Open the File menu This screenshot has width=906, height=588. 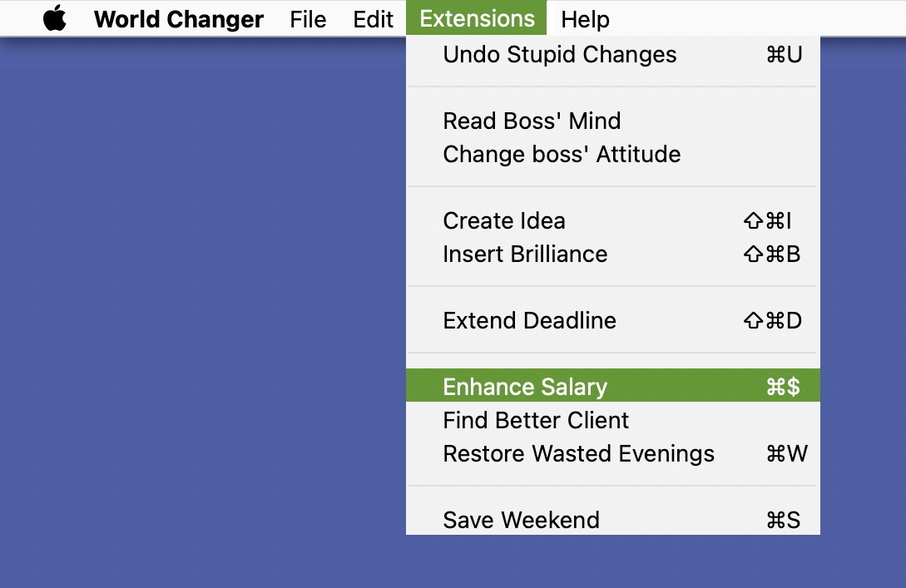coord(308,19)
